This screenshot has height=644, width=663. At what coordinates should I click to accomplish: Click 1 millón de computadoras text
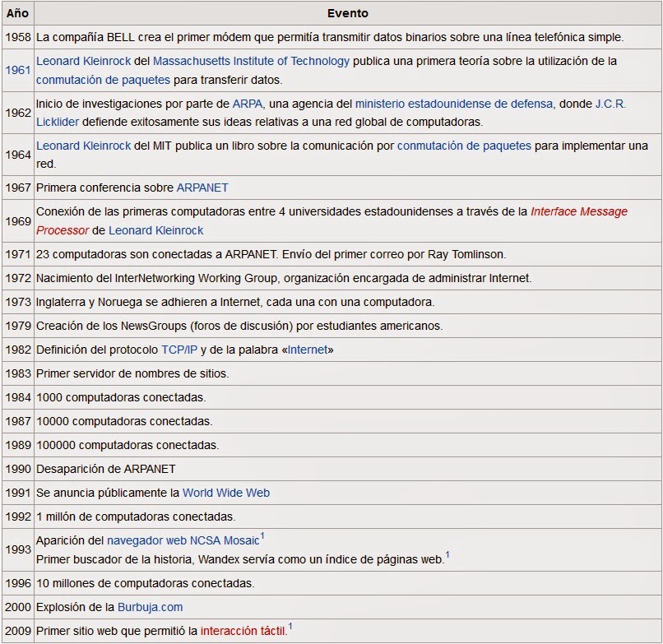coord(136,517)
